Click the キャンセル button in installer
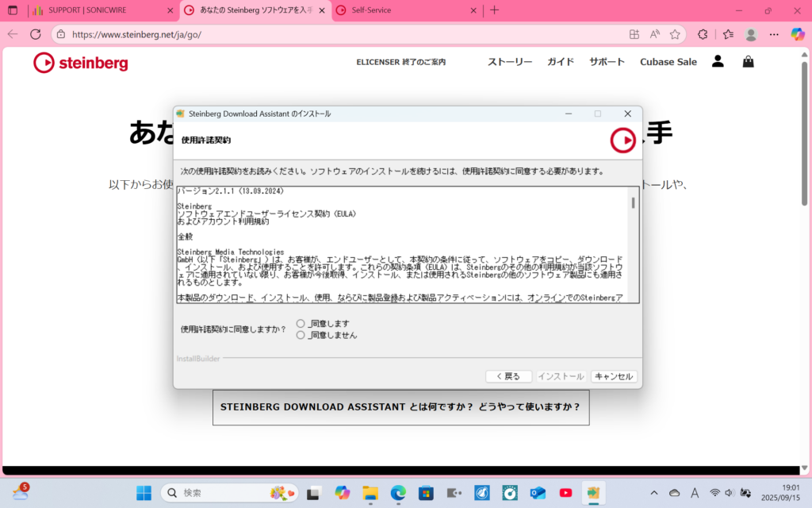812x508 pixels. pos(614,376)
